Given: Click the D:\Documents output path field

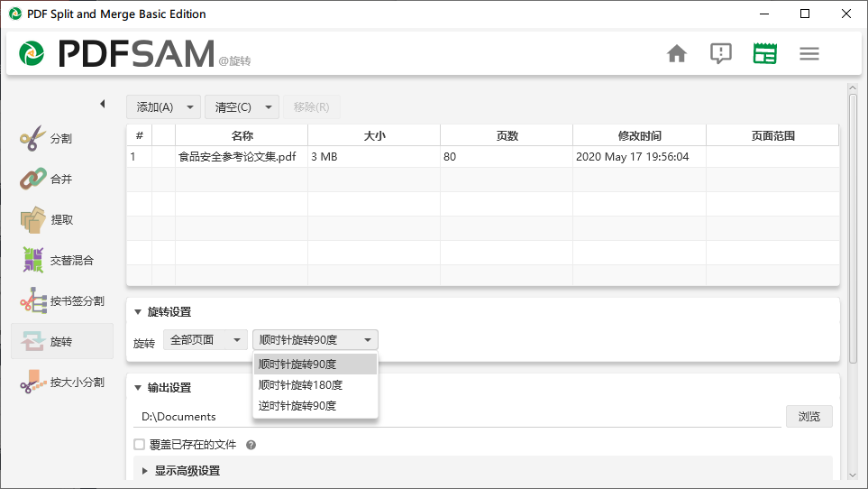Looking at the screenshot, I should coord(457,417).
